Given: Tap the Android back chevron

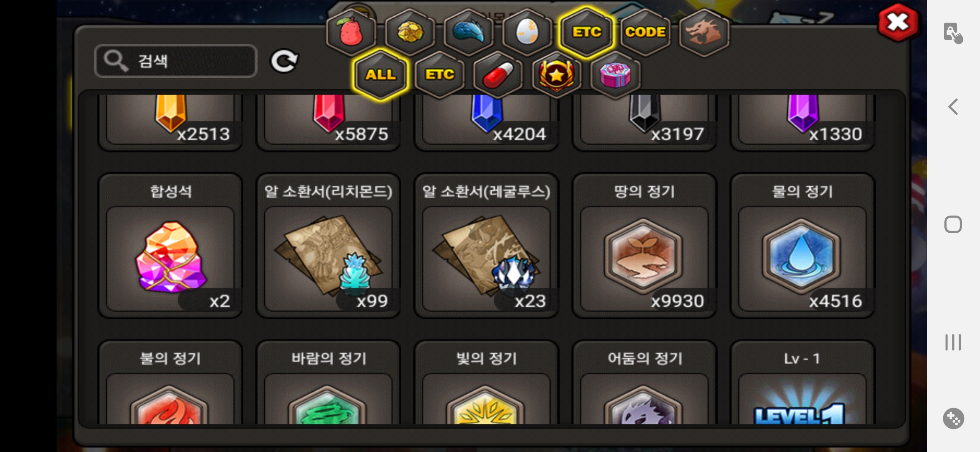Looking at the screenshot, I should point(953,107).
